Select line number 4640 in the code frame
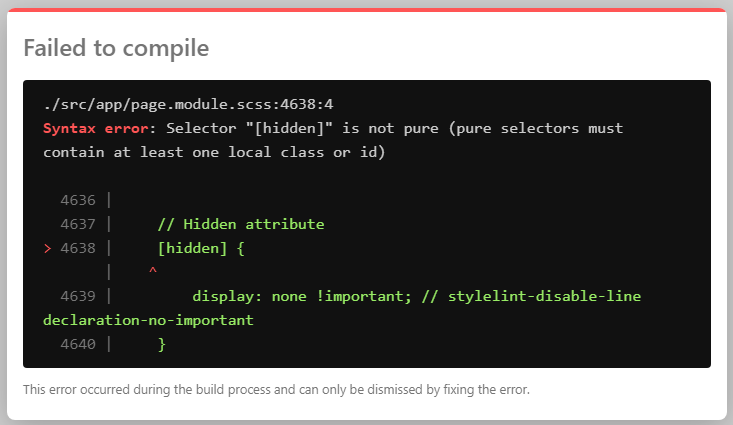The image size is (733, 425). [x=77, y=344]
